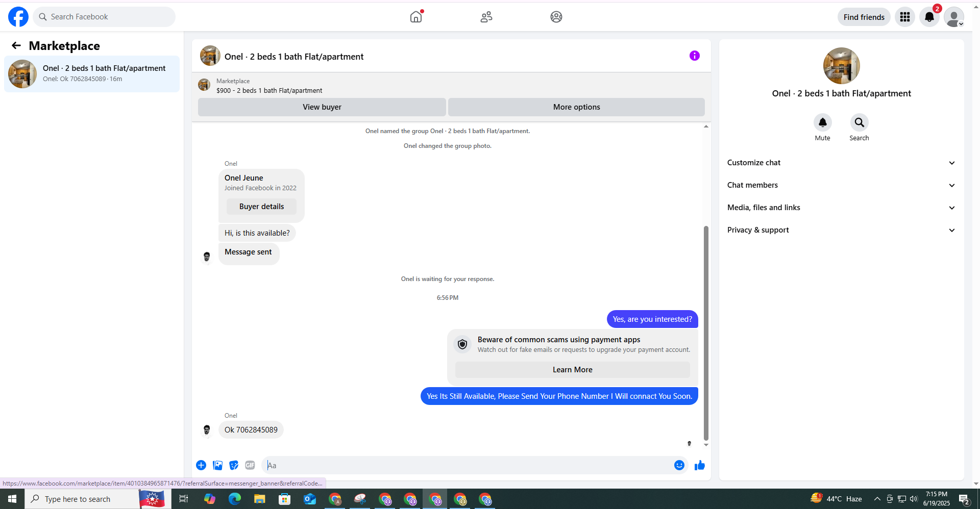Open the $900 Marketplace listing banner
The image size is (980, 509).
(451, 86)
